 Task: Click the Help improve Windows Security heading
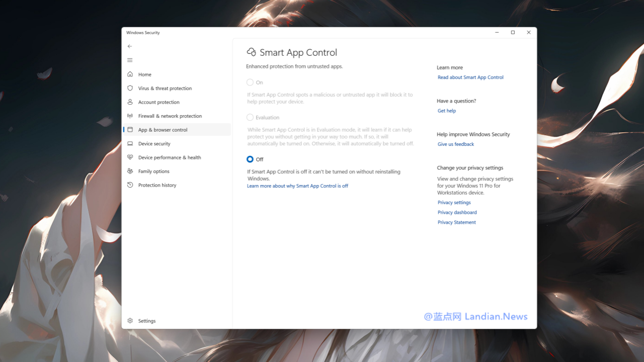coord(473,135)
